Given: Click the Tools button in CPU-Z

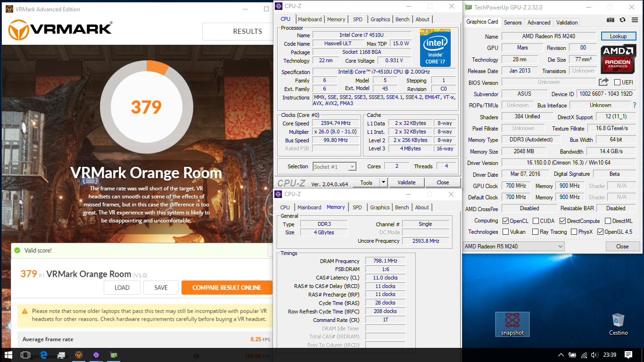Looking at the screenshot, I should [x=366, y=182].
